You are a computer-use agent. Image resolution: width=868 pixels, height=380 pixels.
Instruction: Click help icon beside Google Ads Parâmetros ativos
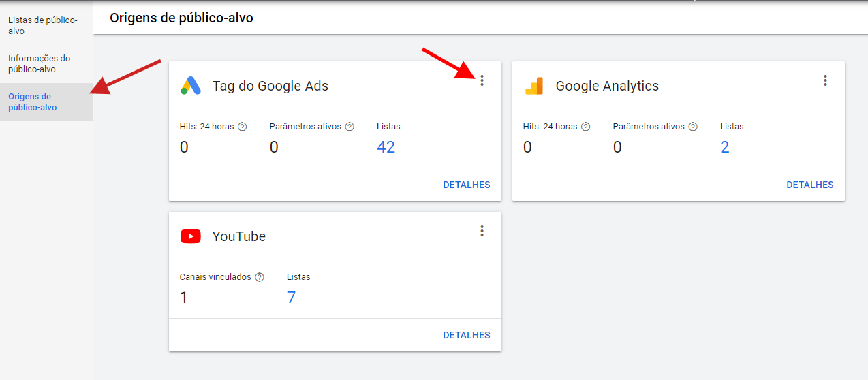tap(350, 127)
